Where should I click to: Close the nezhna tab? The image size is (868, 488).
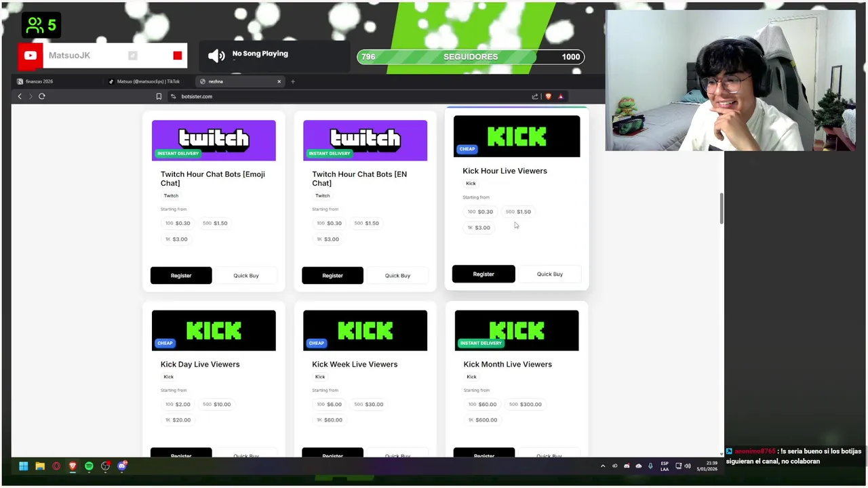pyautogui.click(x=279, y=81)
